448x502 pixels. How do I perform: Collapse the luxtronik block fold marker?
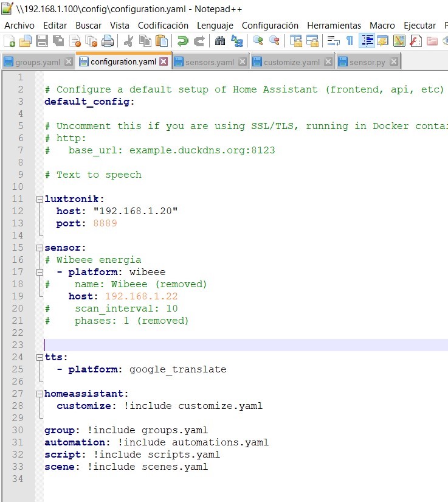pyautogui.click(x=40, y=199)
